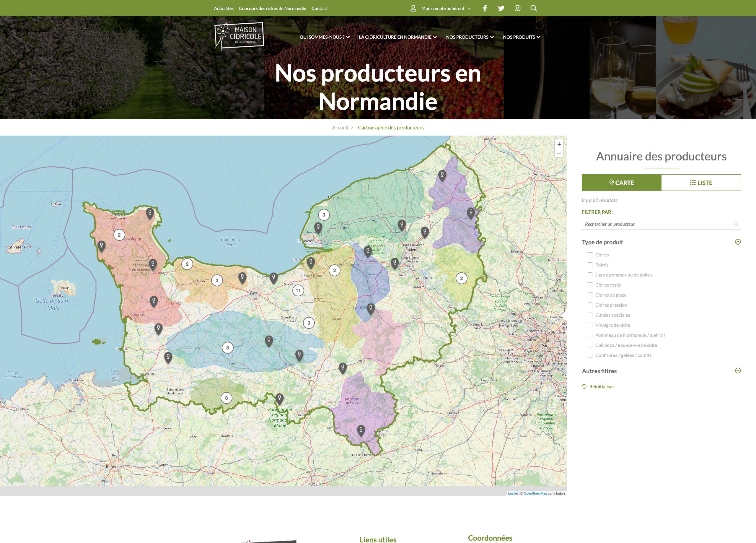Zoom out the map with minus button
Image resolution: width=756 pixels, height=543 pixels.
click(559, 153)
